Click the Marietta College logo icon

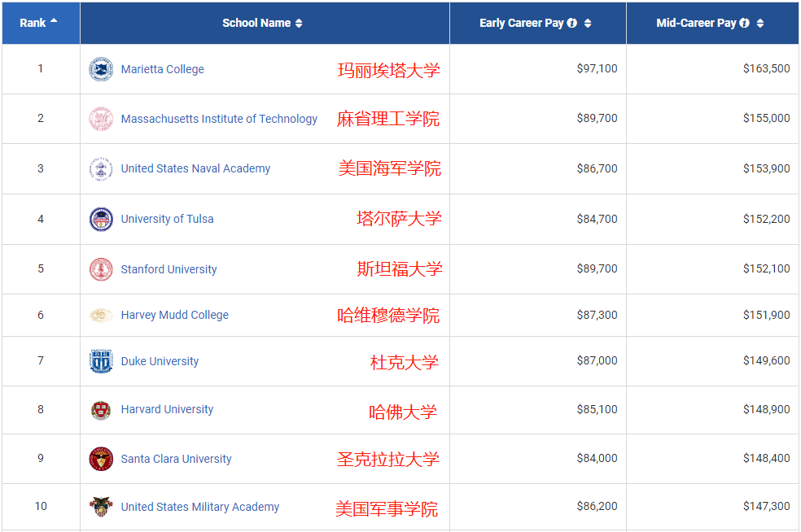[101, 69]
